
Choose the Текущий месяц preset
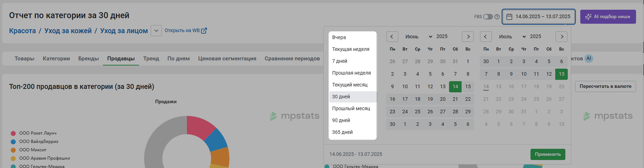[353, 85]
